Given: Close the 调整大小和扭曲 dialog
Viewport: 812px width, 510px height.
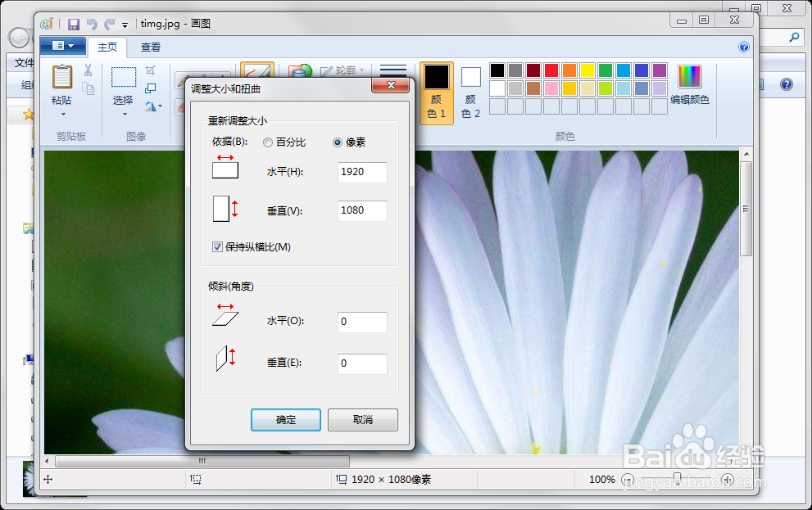Looking at the screenshot, I should [391, 85].
